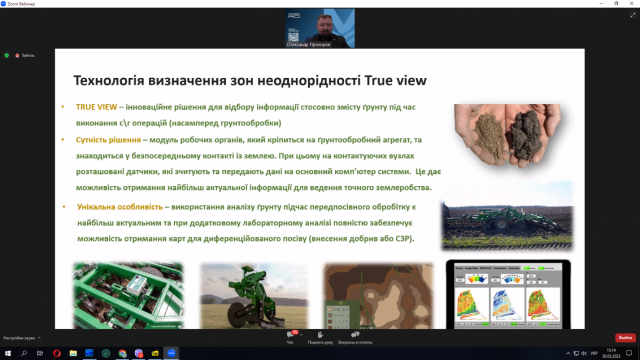Open the green circular app on the taskbar
This screenshot has width=640, height=360.
[106, 353]
